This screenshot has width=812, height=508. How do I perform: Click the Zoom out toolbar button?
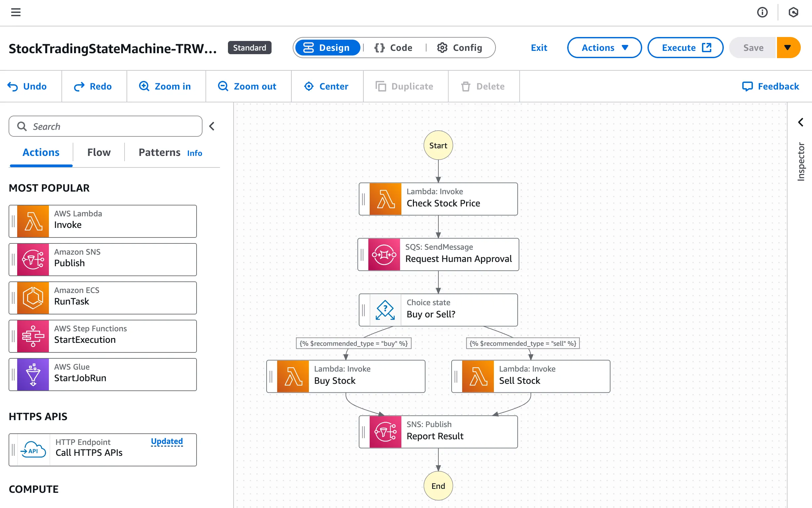tap(247, 86)
